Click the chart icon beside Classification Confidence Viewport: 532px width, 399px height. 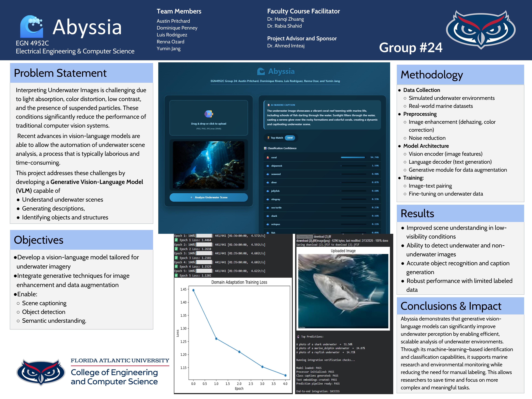265,148
